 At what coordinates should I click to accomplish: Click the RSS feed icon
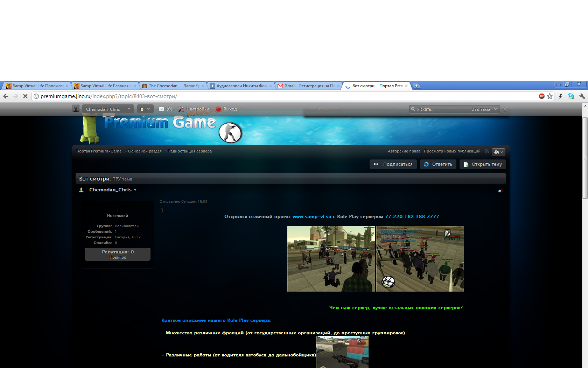[x=486, y=151]
